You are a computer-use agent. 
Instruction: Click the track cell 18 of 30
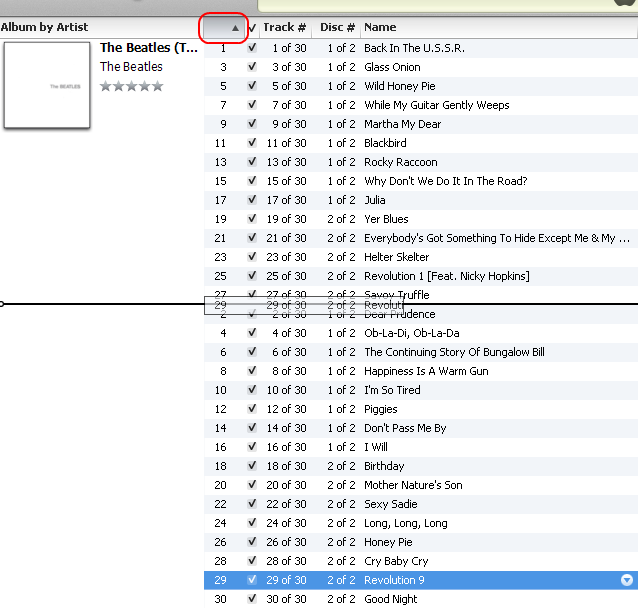point(286,466)
